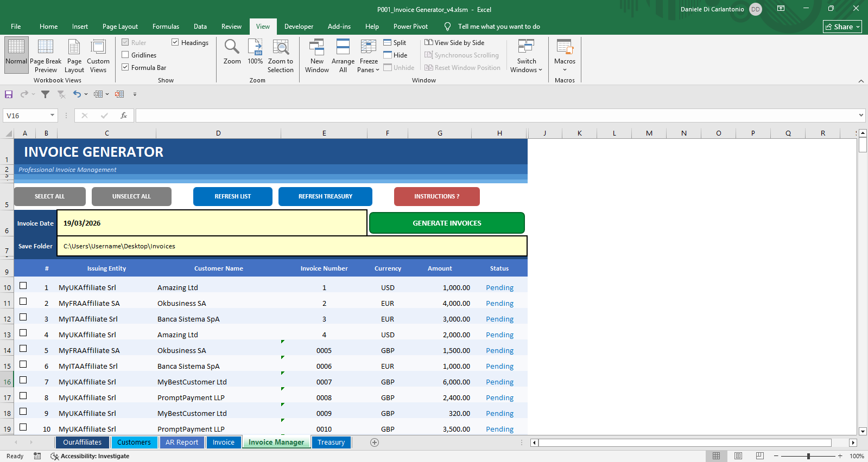This screenshot has height=462, width=868.
Task: Hide the current window
Action: [x=395, y=55]
